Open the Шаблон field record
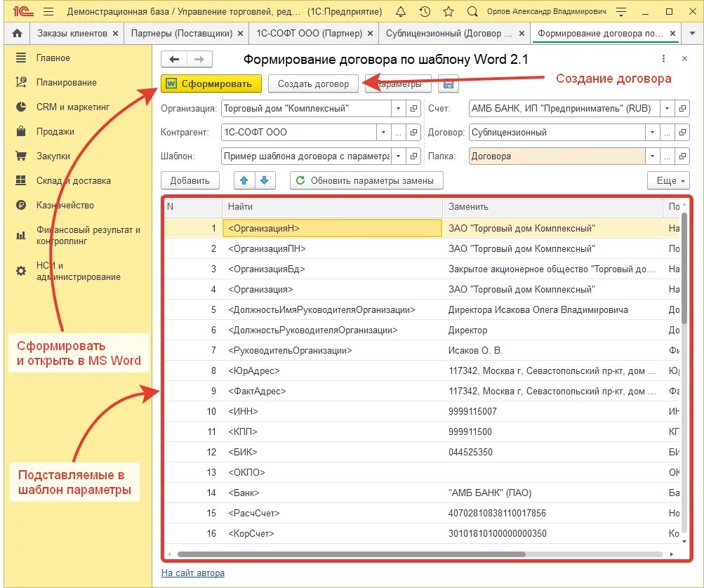 (x=413, y=156)
